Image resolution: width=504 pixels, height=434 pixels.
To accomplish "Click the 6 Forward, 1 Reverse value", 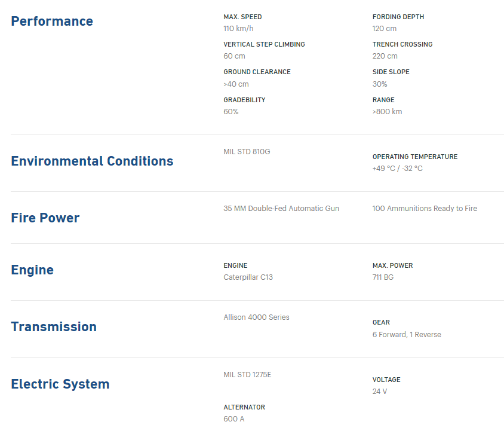I will [x=407, y=335].
